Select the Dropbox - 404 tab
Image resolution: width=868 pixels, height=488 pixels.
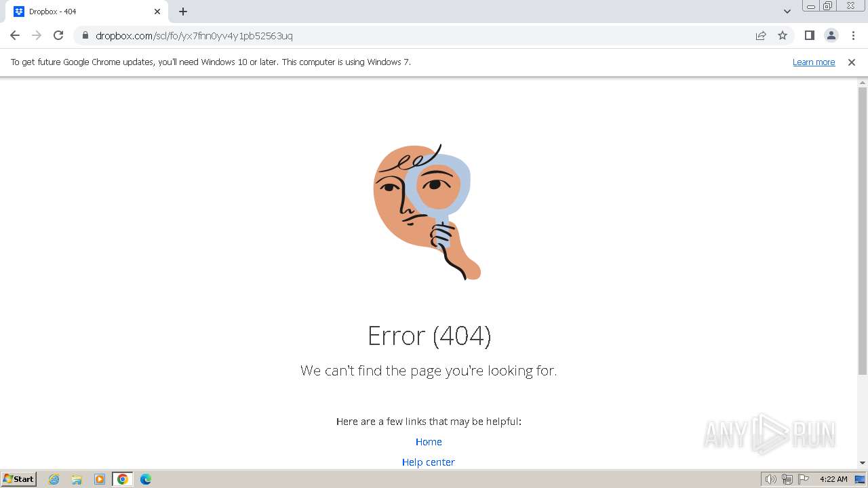[87, 12]
